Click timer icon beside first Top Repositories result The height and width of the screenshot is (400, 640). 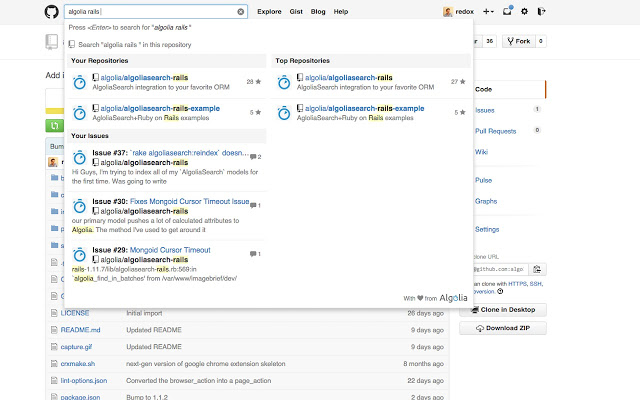(x=284, y=82)
